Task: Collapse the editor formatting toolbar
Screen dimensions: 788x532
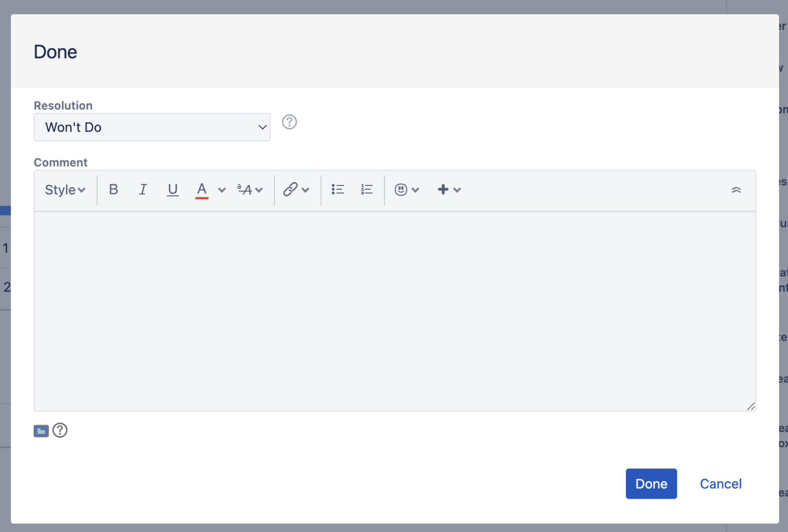Action: point(737,190)
